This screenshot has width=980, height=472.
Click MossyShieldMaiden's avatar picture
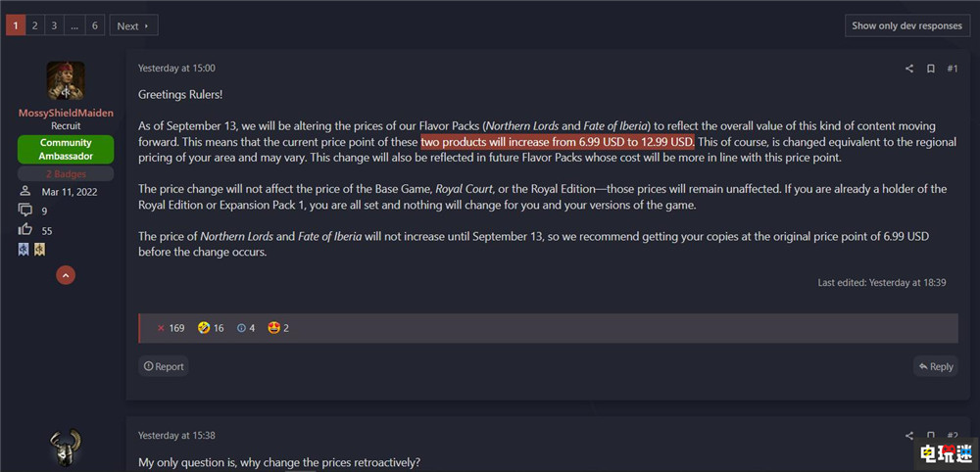pyautogui.click(x=66, y=80)
